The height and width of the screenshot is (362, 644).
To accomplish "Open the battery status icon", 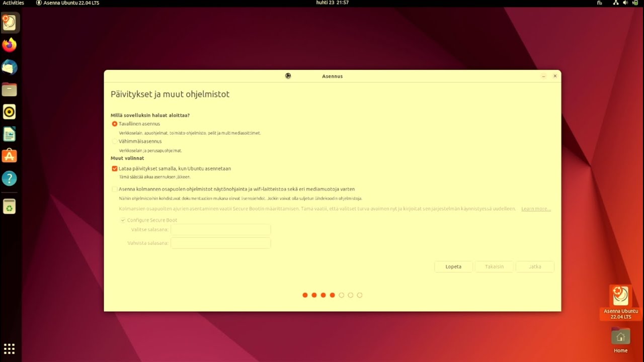I will tap(635, 3).
